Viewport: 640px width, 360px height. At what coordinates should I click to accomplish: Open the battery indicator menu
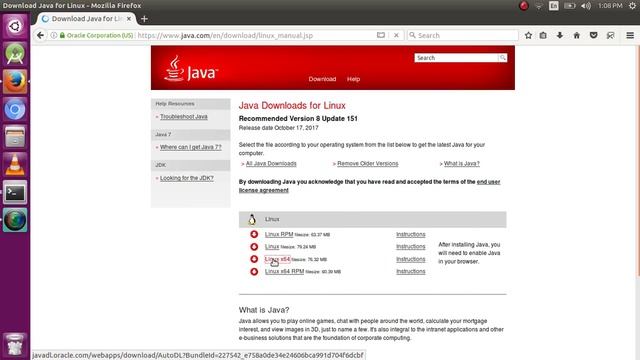(569, 6)
